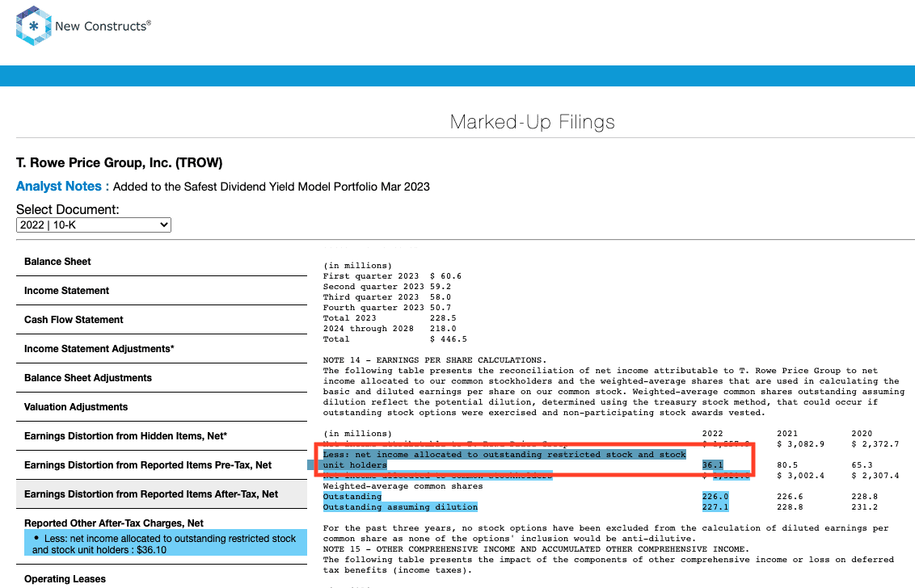Click the '$ 446.5' total value

(x=448, y=339)
